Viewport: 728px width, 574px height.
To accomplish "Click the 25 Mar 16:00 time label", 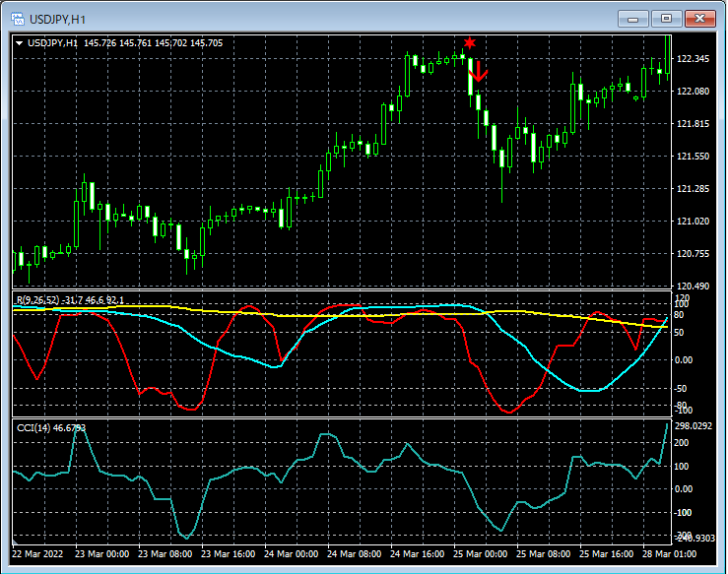I will point(607,554).
